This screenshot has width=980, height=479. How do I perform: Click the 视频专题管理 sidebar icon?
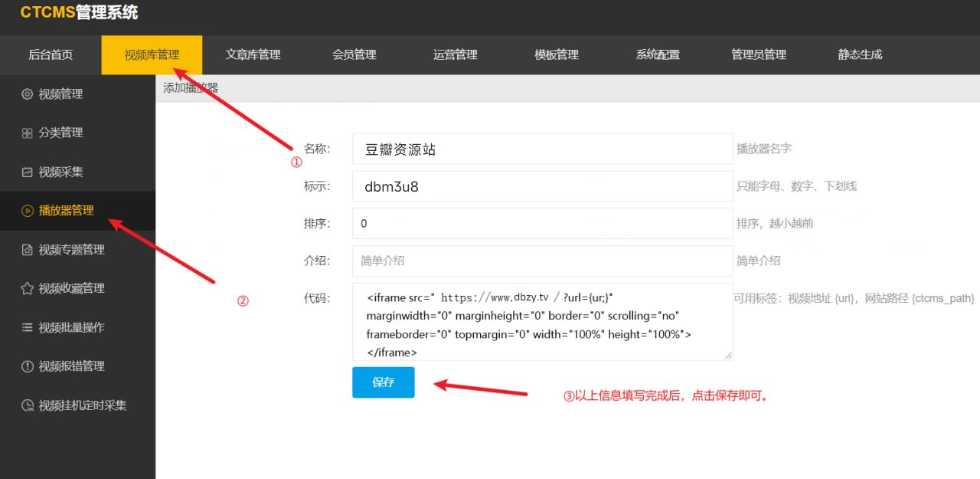[27, 250]
